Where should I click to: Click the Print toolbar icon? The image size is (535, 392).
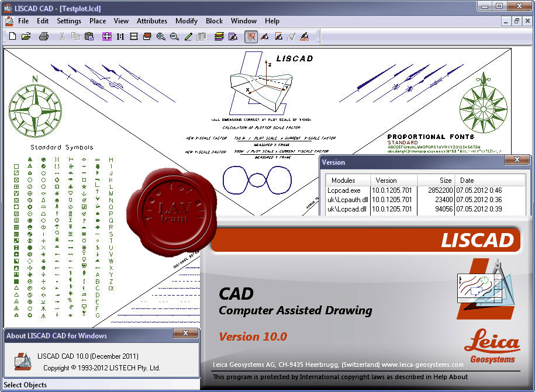click(x=44, y=36)
